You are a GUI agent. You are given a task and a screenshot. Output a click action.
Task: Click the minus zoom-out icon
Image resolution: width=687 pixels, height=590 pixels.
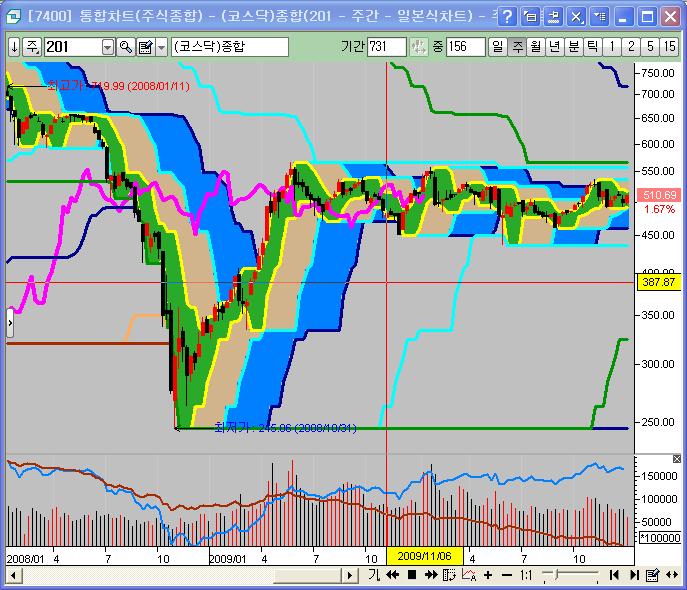pos(507,575)
